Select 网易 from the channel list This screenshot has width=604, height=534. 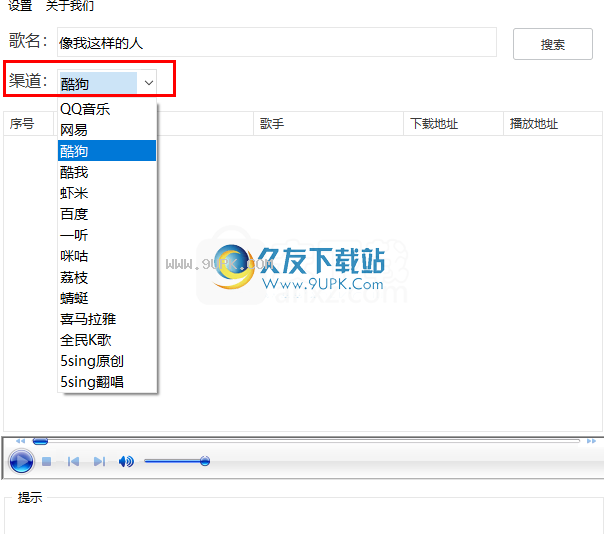[107, 130]
